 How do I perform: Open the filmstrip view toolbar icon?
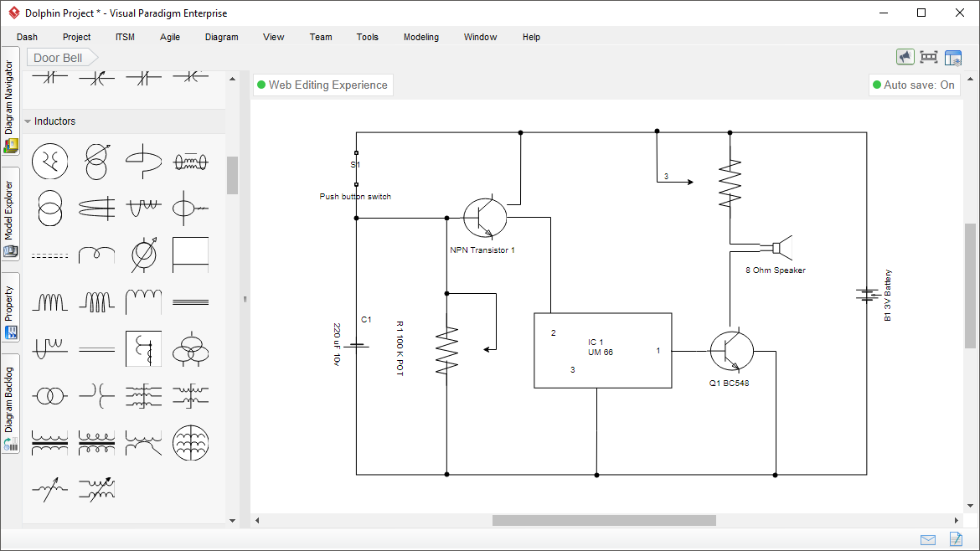coord(929,56)
